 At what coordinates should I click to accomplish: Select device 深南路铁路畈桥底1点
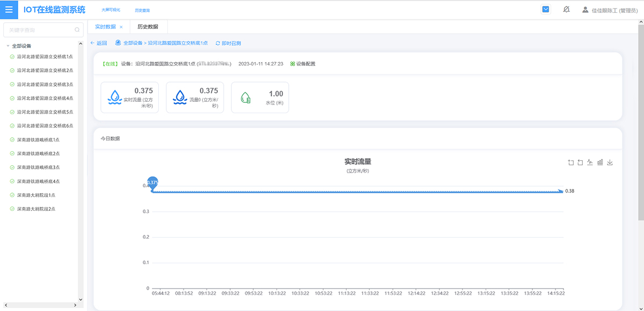(x=38, y=140)
